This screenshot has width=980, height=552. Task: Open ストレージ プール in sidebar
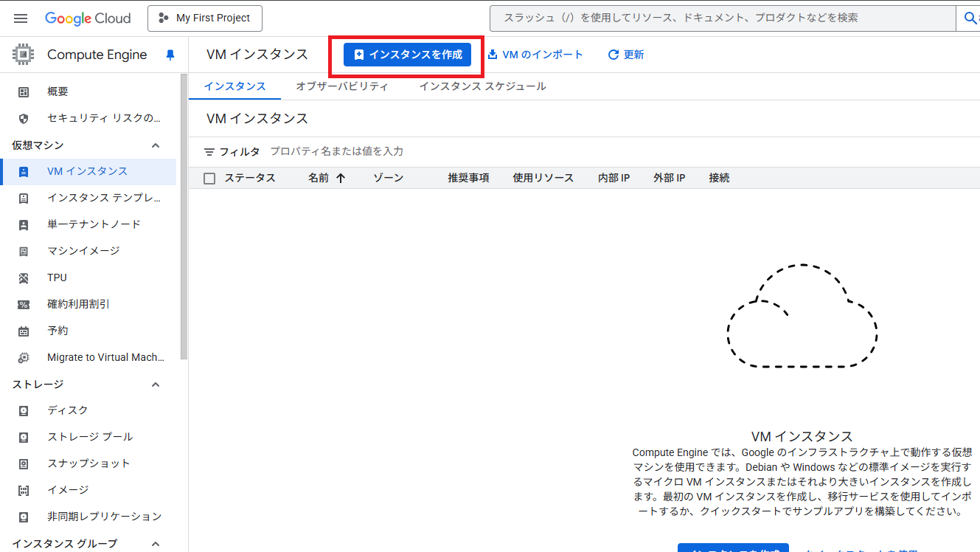88,437
